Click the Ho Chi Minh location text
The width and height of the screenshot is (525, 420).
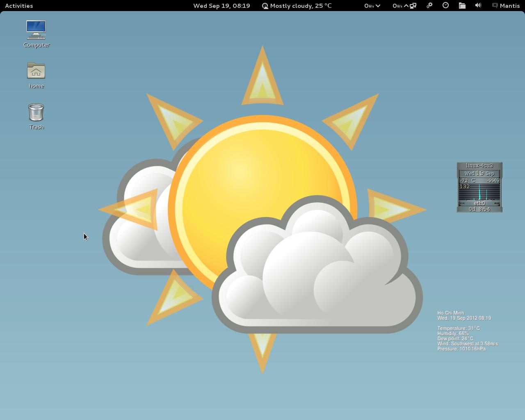click(451, 313)
